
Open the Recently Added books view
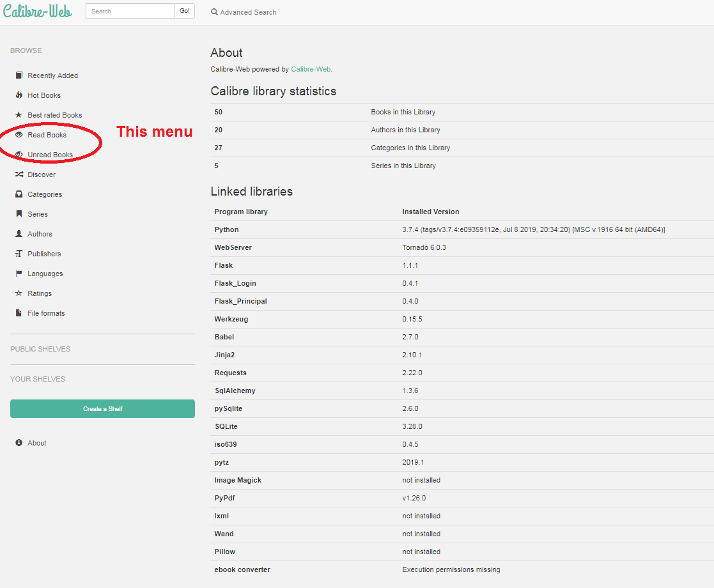(x=19, y=75)
